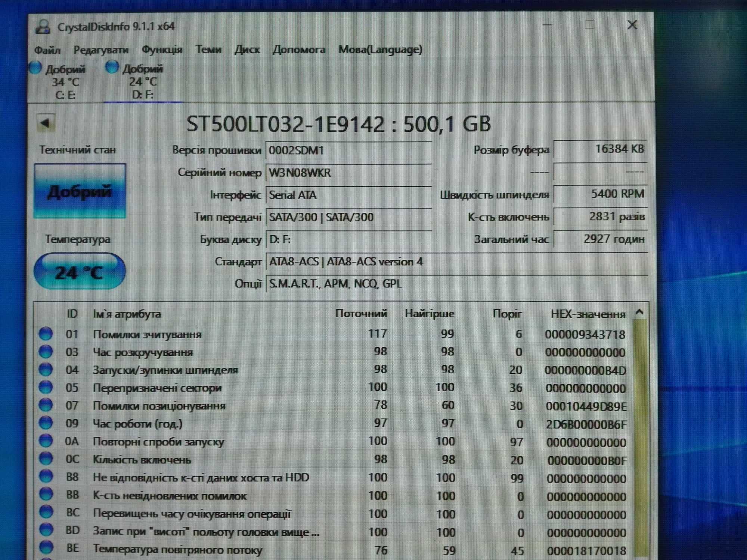The image size is (747, 560).
Task: Click the buffer size value 16384 KB
Action: 600,149
